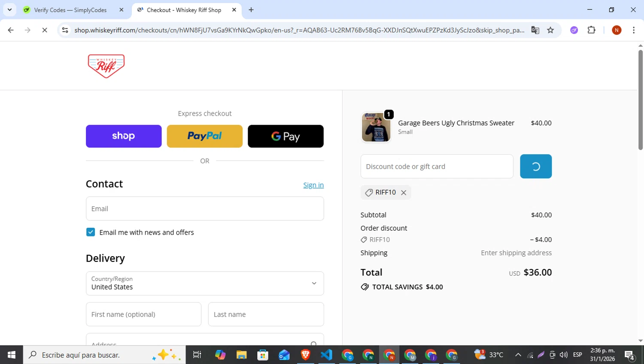Close the Checkout - Whiskey Riff Shop tab
This screenshot has height=364, width=644.
click(234, 10)
